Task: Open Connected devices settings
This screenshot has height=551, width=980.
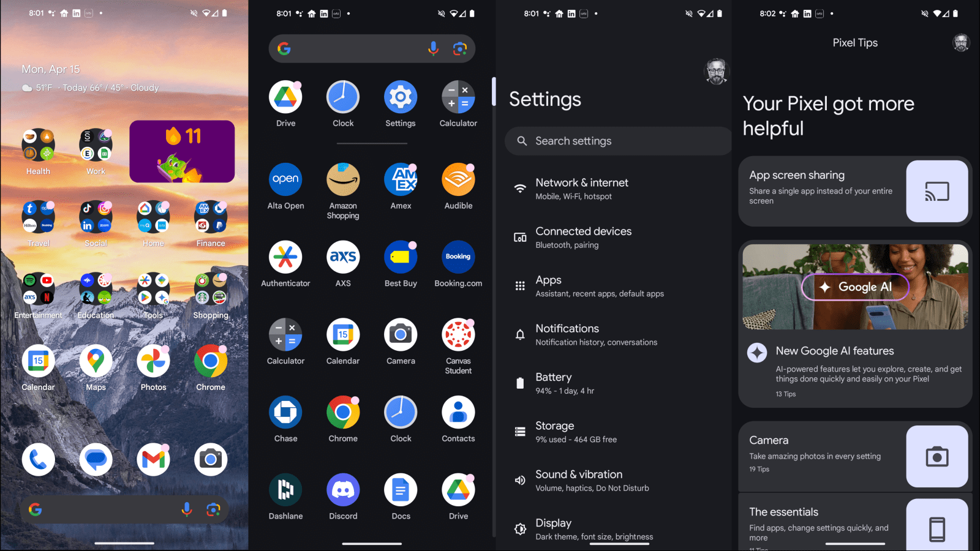Action: [615, 238]
